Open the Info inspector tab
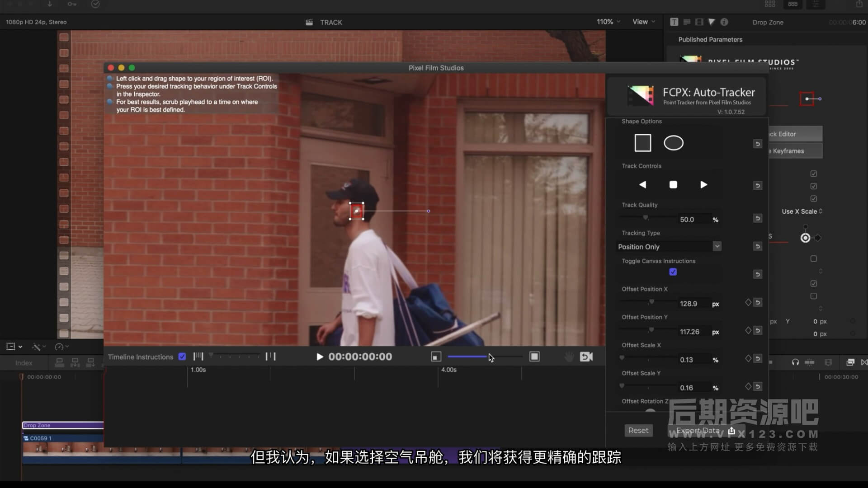 click(724, 22)
